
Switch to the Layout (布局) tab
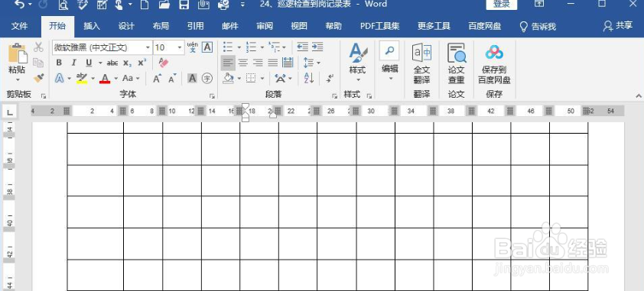pyautogui.click(x=161, y=26)
